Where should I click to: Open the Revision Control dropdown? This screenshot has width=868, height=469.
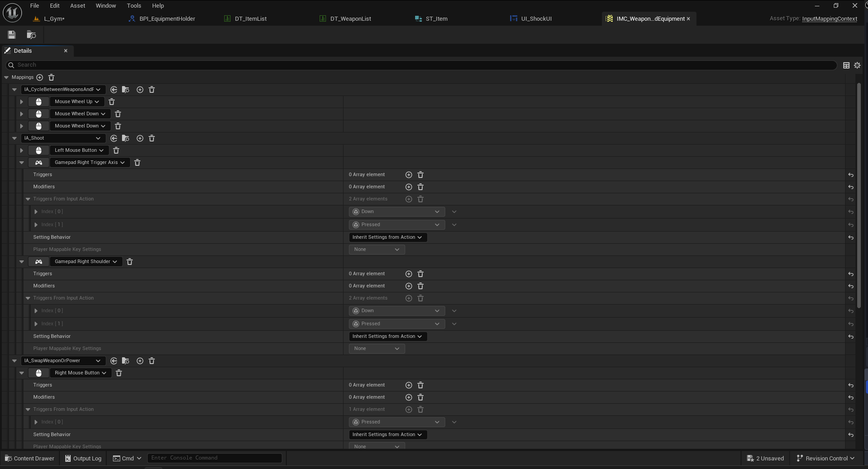826,458
